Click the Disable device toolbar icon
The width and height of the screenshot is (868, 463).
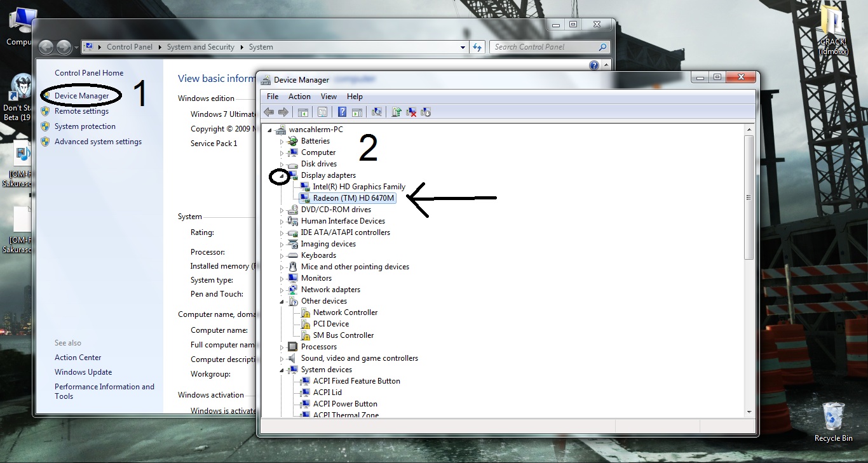click(x=426, y=112)
